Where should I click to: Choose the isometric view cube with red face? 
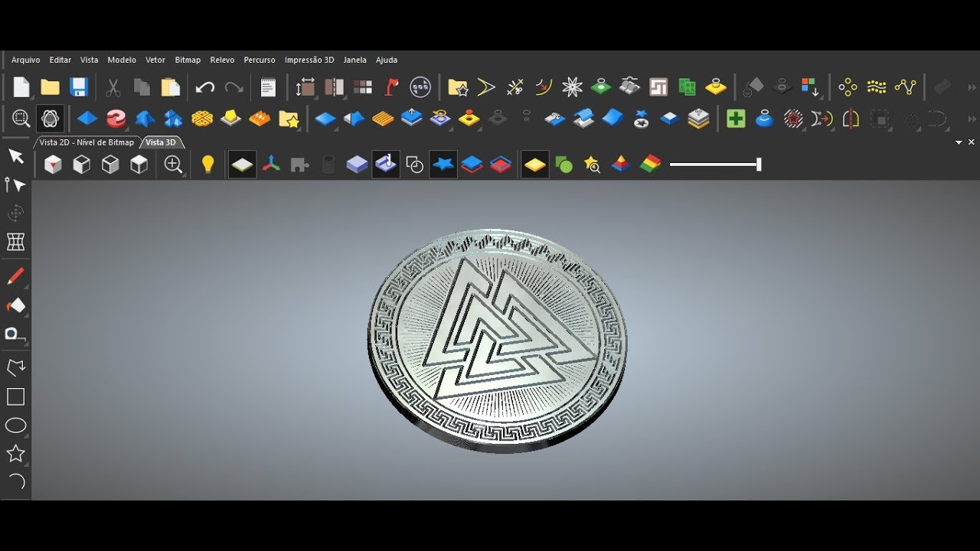53,165
